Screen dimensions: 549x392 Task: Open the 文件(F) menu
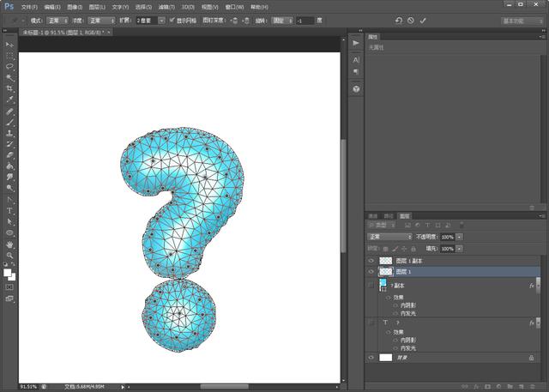[x=29, y=7]
